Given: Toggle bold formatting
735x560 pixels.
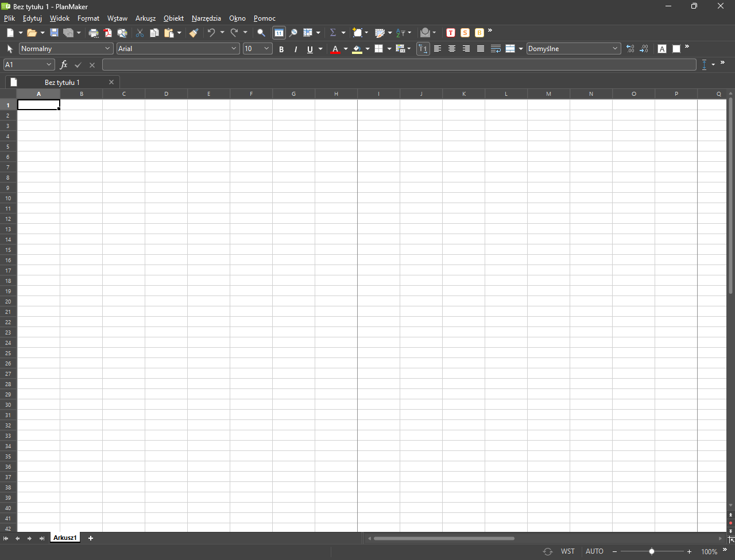Looking at the screenshot, I should (281, 49).
